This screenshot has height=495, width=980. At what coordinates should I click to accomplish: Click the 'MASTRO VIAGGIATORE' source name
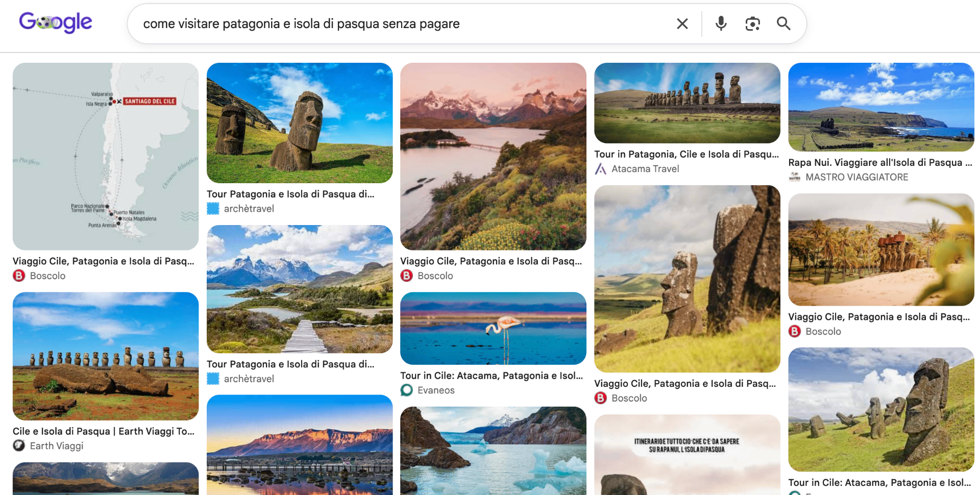tap(857, 177)
